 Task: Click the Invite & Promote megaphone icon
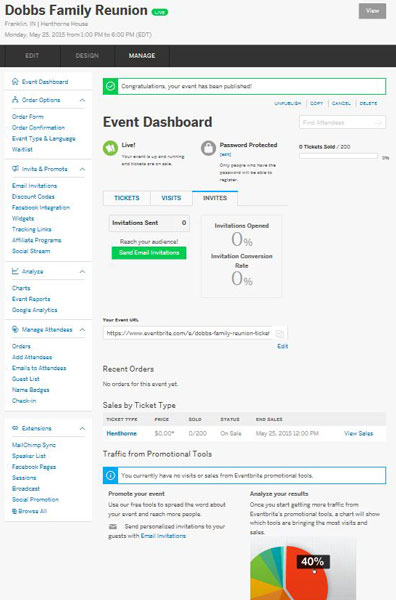click(15, 169)
